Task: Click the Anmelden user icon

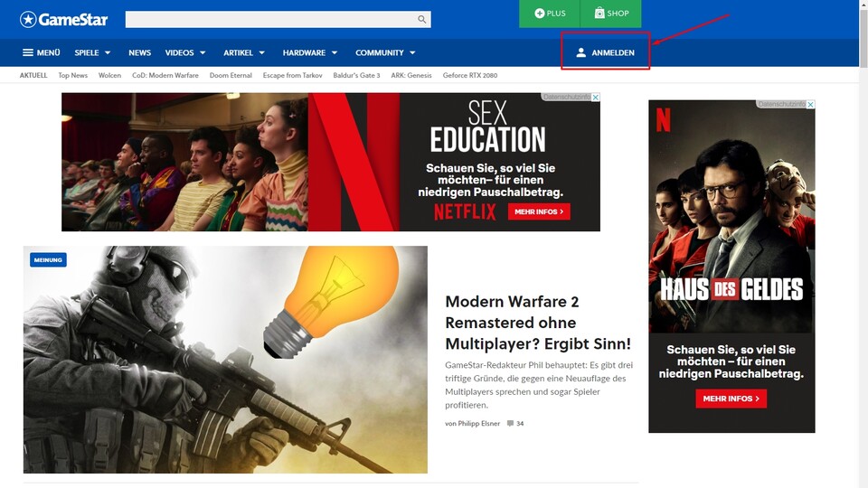Action: (581, 53)
